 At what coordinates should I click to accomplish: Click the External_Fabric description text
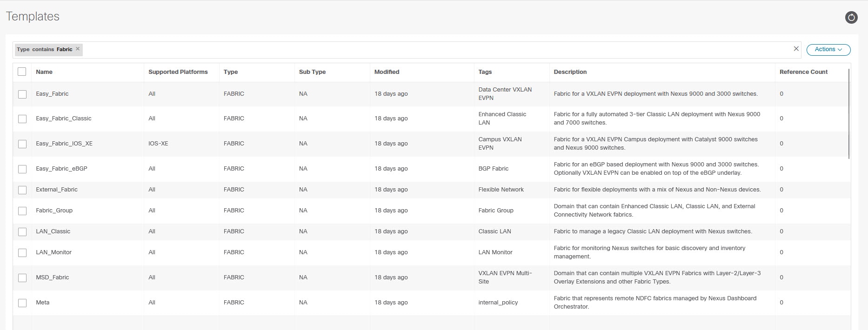(x=657, y=190)
